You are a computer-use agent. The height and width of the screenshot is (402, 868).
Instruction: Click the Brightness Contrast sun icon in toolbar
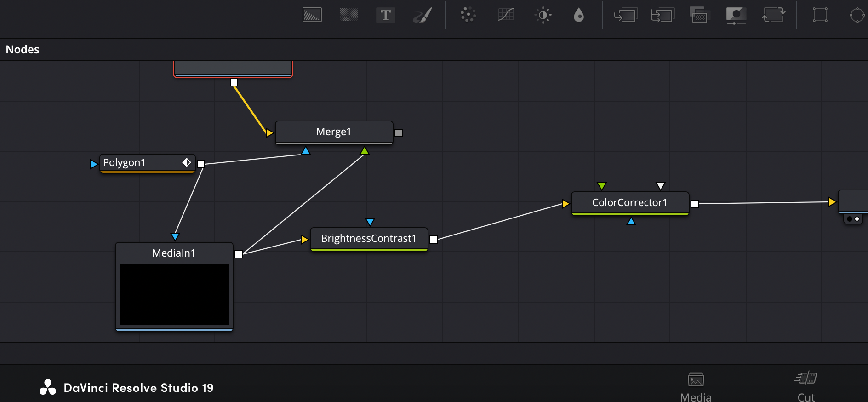pos(543,15)
